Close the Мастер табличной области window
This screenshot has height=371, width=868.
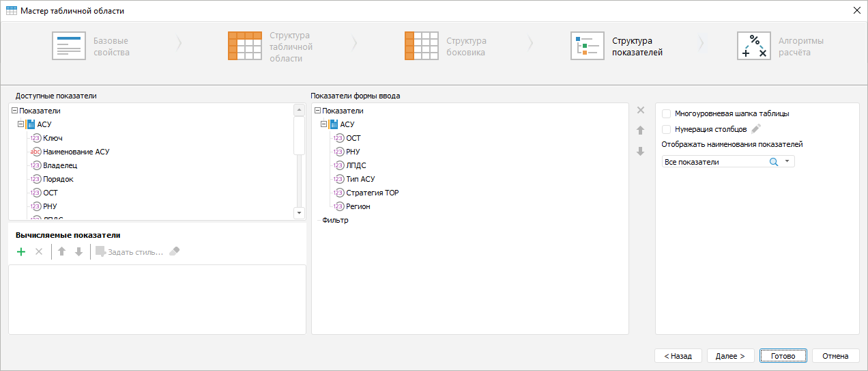856,10
